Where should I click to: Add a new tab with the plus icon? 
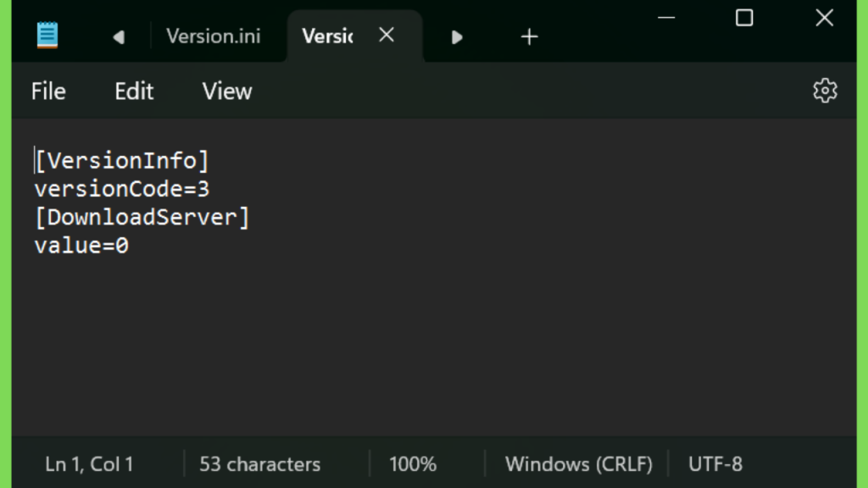pyautogui.click(x=529, y=37)
